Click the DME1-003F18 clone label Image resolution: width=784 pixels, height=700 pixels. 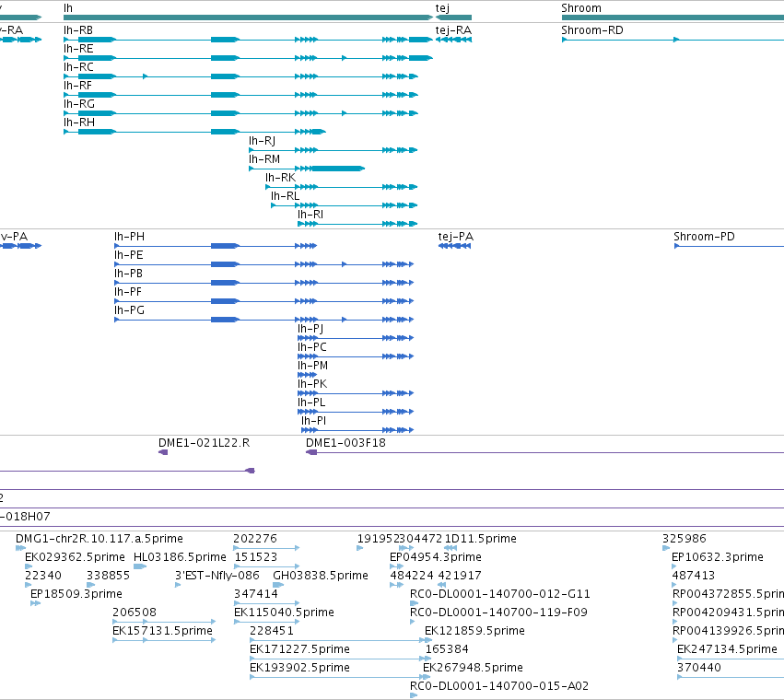[345, 443]
